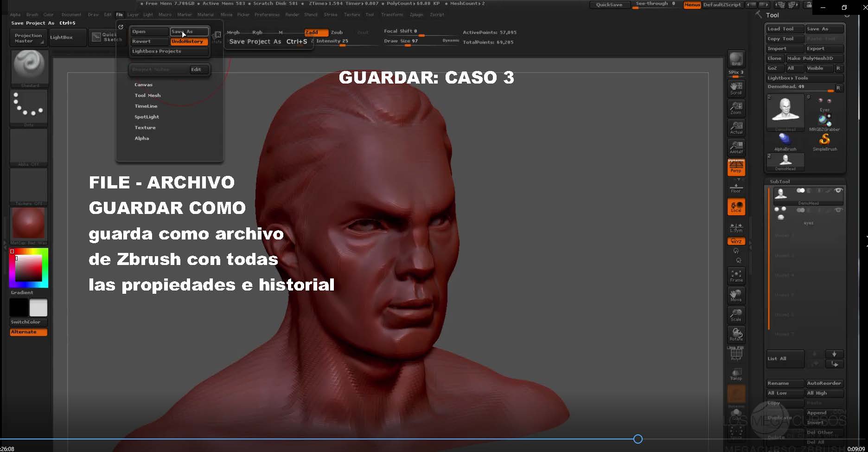The image size is (868, 452).
Task: Open the File menu
Action: [x=119, y=14]
